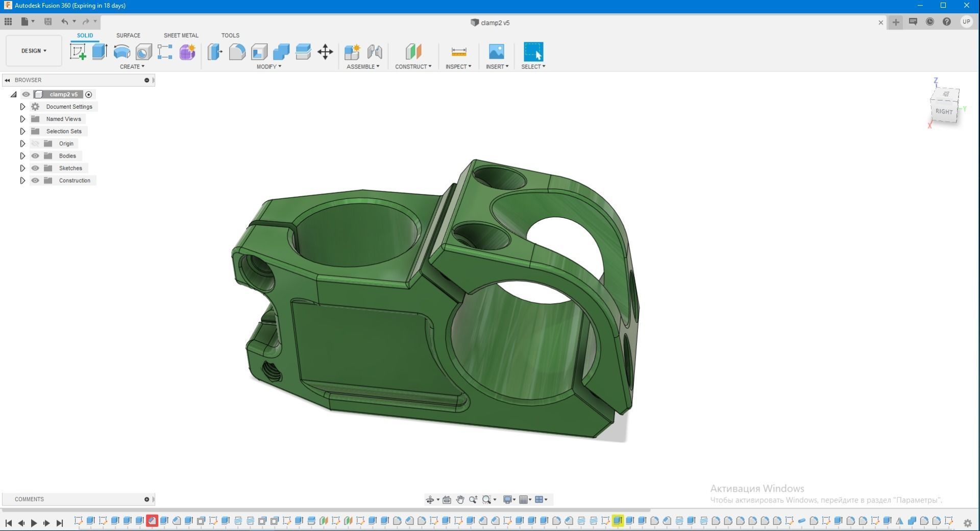Image resolution: width=980 pixels, height=531 pixels.
Task: Select the Measure tool
Action: pos(459,52)
